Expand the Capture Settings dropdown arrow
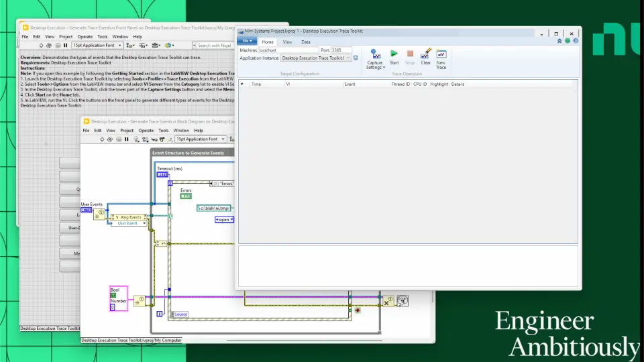Screen dimensions: 644x362 point(384,68)
